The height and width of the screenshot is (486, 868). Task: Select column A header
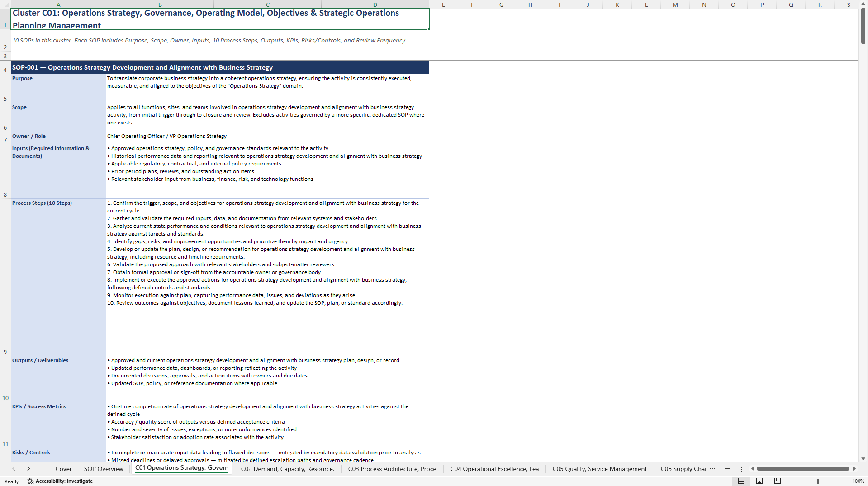pos(58,5)
